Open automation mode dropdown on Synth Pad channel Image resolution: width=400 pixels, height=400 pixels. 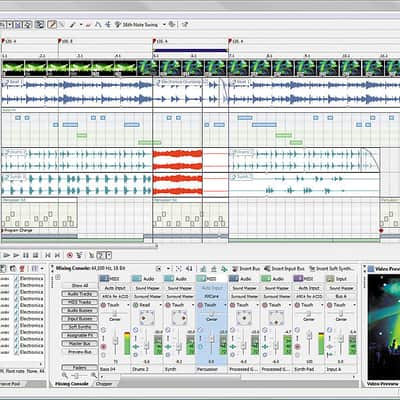point(322,305)
